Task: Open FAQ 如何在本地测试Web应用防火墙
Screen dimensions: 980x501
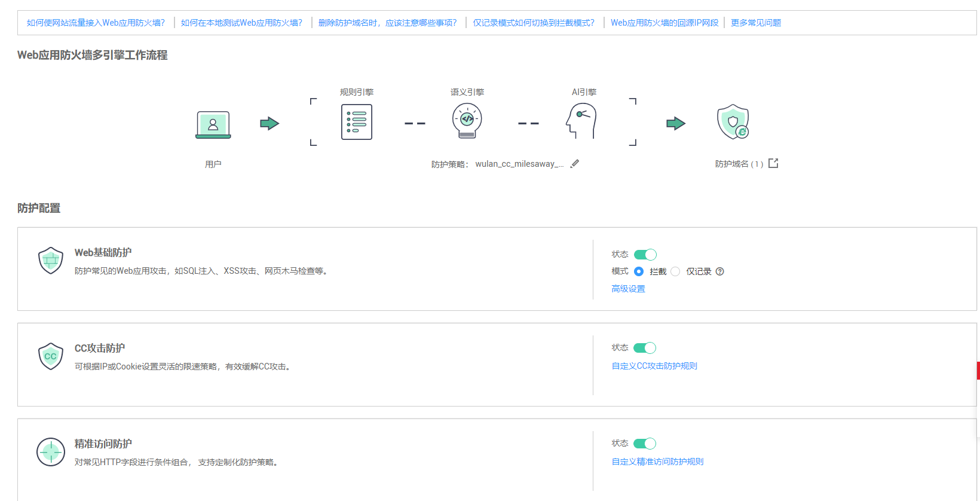Action: [242, 23]
